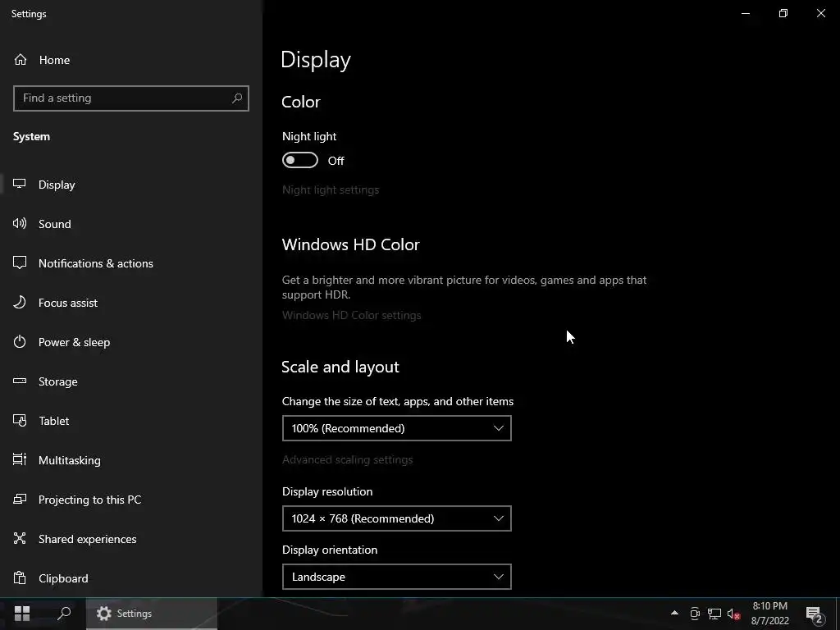This screenshot has width=840, height=630.
Task: Click the Display monitor icon in sidebar
Action: point(20,184)
